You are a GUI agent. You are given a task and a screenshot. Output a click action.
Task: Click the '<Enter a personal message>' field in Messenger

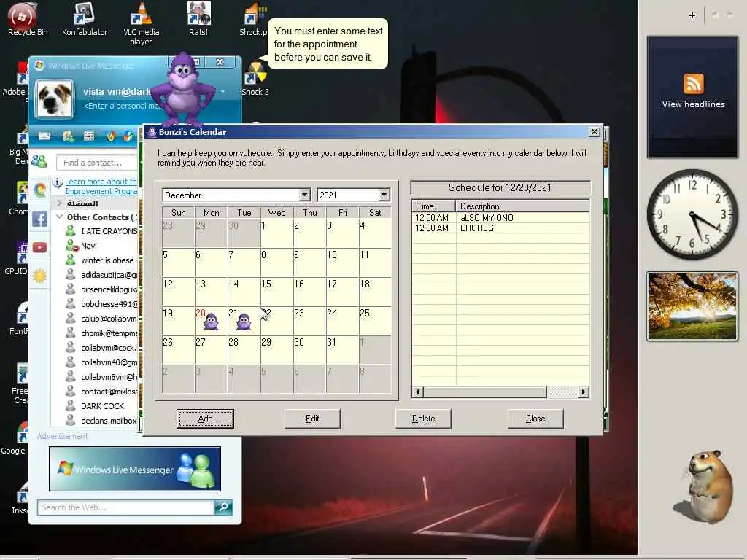(x=122, y=106)
